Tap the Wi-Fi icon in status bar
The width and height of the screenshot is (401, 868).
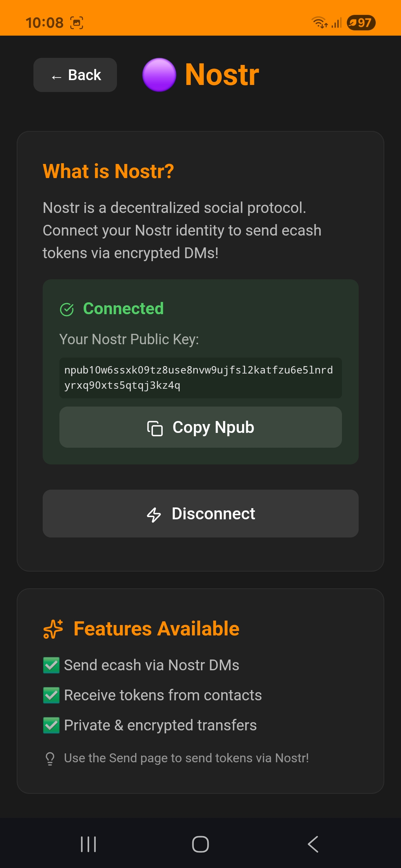319,22
